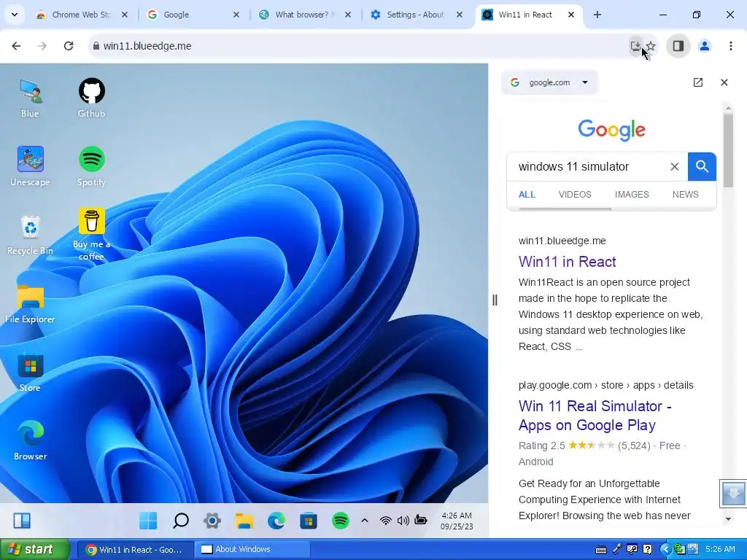Open the Chrome profile avatar button
Screen dimensions: 747x560
click(705, 46)
